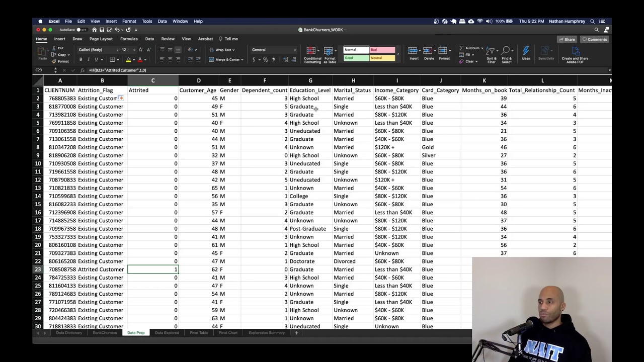Viewport: 644px width, 362px height.
Task: Undo the last action
Action: (x=117, y=30)
